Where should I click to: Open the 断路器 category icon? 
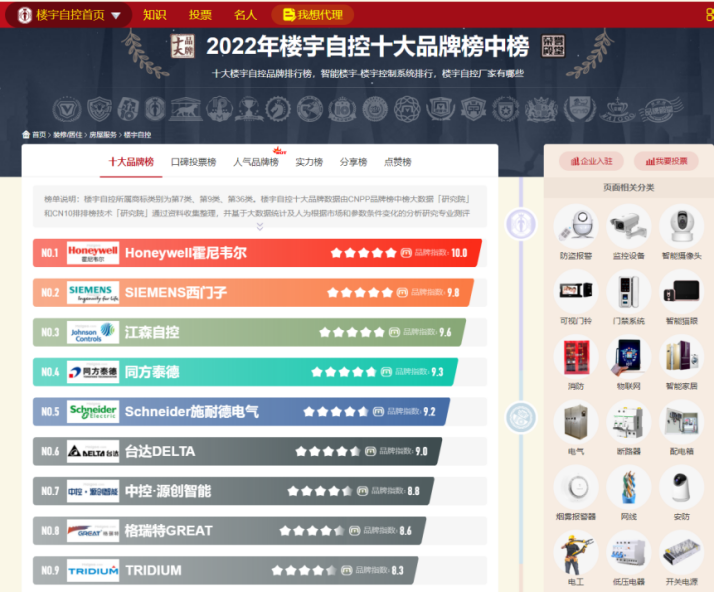(628, 422)
